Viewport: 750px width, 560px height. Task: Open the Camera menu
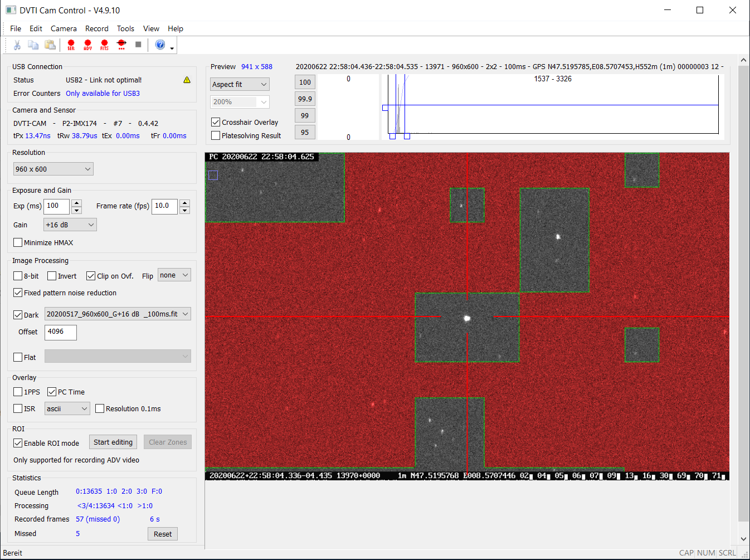(x=64, y=28)
